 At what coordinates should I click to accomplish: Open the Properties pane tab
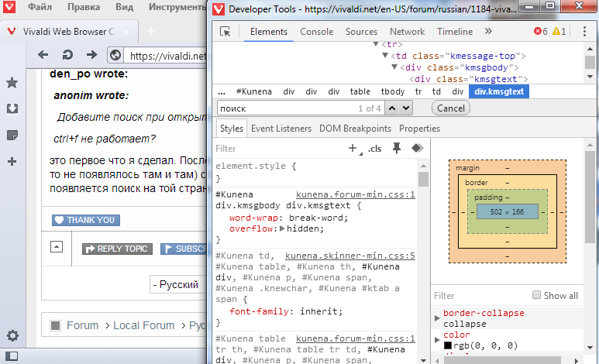click(419, 129)
